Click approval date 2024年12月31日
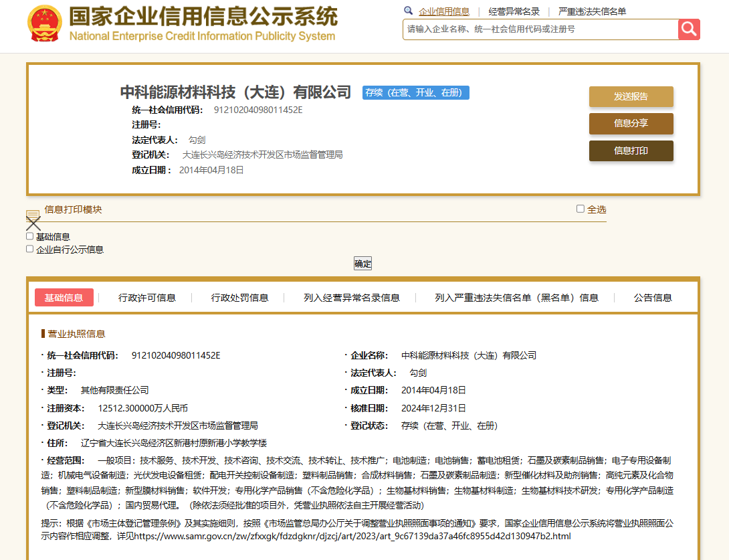The height and width of the screenshot is (560, 729). pos(433,408)
